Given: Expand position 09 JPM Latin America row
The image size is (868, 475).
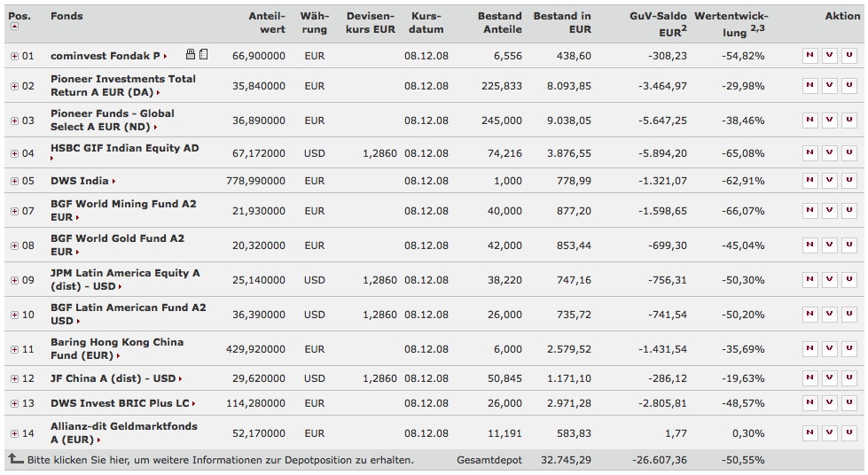Looking at the screenshot, I should tap(14, 281).
